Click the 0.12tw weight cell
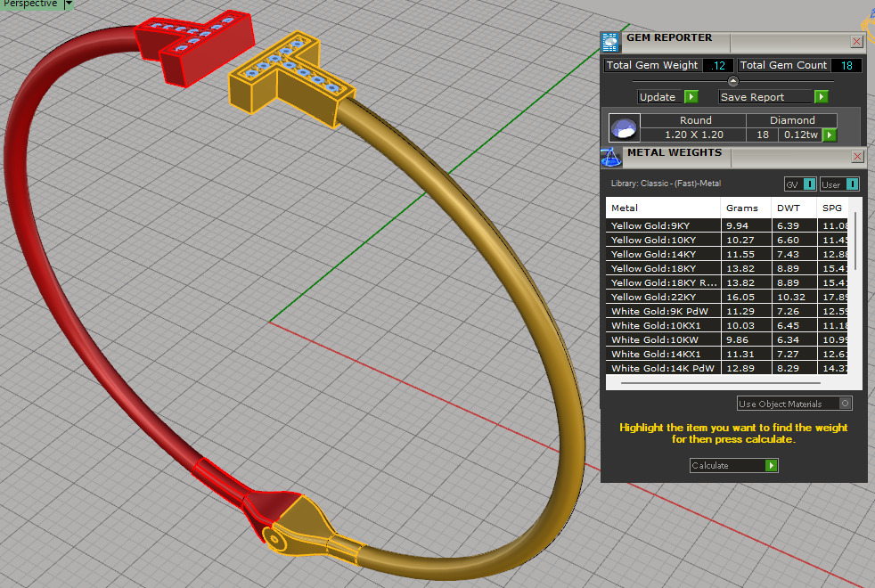875x588 pixels. click(x=801, y=135)
